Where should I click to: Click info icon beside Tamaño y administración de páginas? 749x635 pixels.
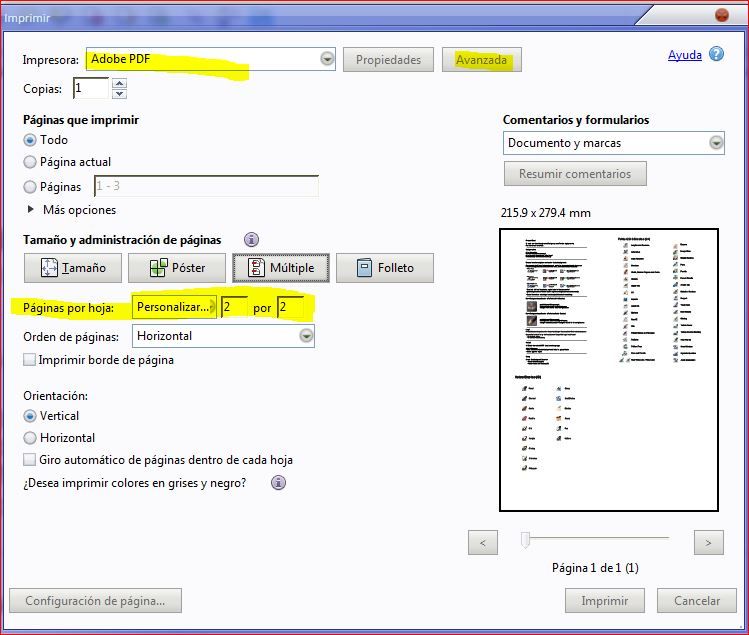251,239
